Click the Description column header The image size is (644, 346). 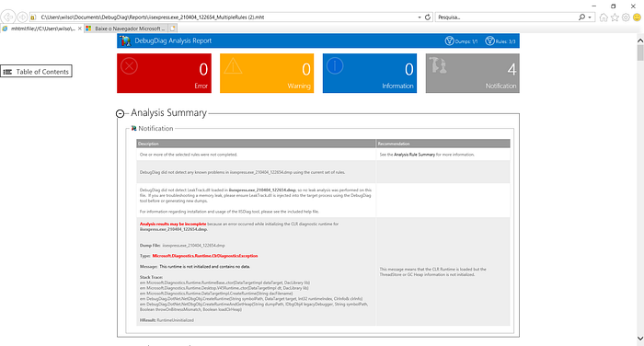(257, 144)
